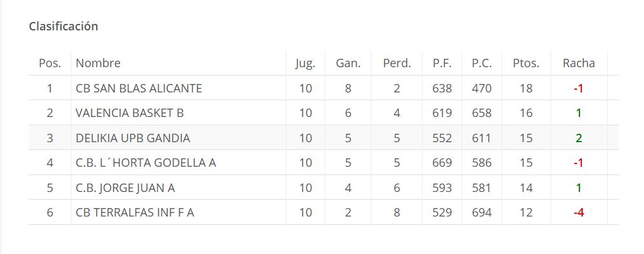Image resolution: width=644 pixels, height=254 pixels.
Task: Click the P.F. column header
Action: point(442,63)
